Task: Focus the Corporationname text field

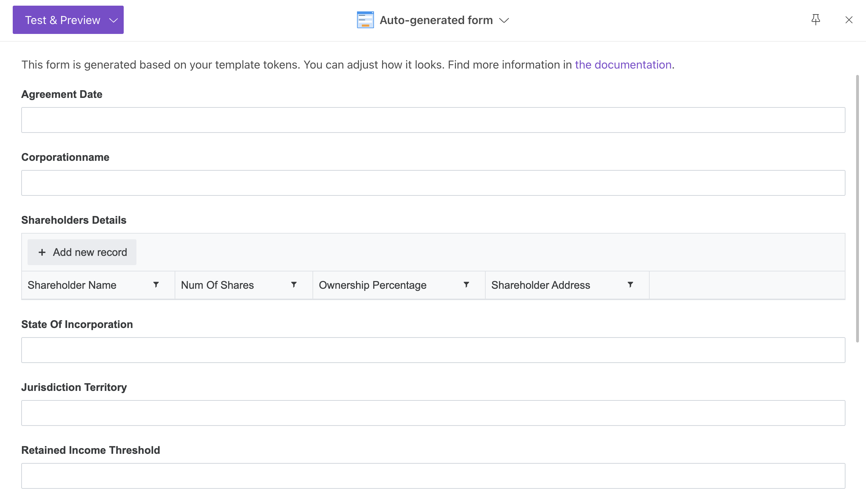Action: click(433, 183)
